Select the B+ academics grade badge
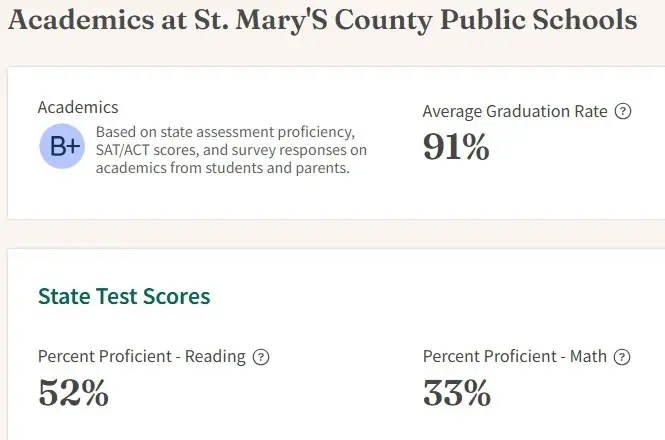Viewport: 665px width, 440px height. click(62, 146)
